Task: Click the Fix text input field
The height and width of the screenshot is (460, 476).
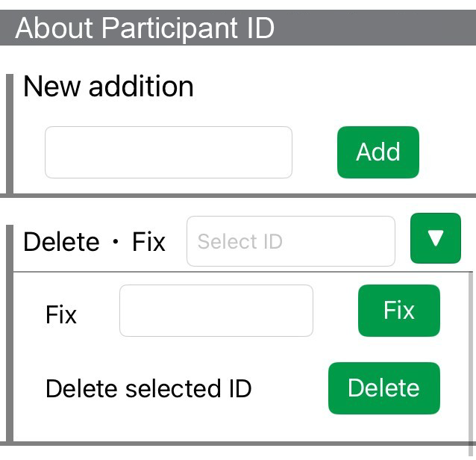Action: (216, 311)
